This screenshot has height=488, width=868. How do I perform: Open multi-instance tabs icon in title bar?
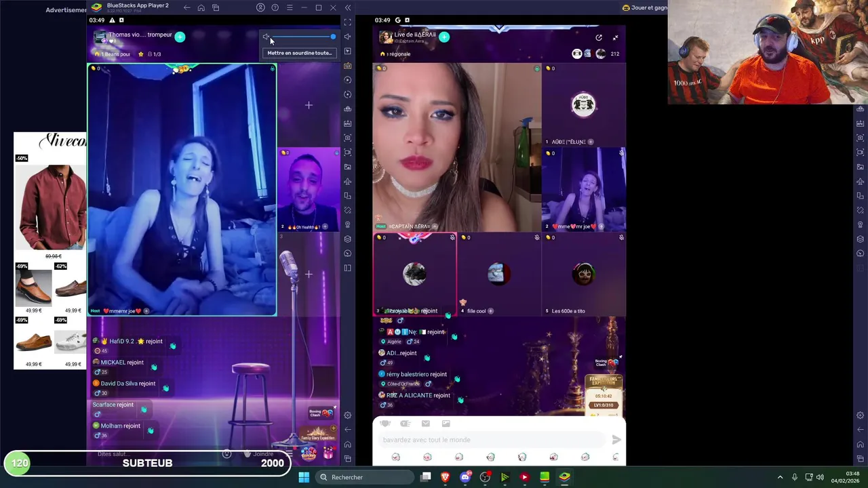pos(216,7)
